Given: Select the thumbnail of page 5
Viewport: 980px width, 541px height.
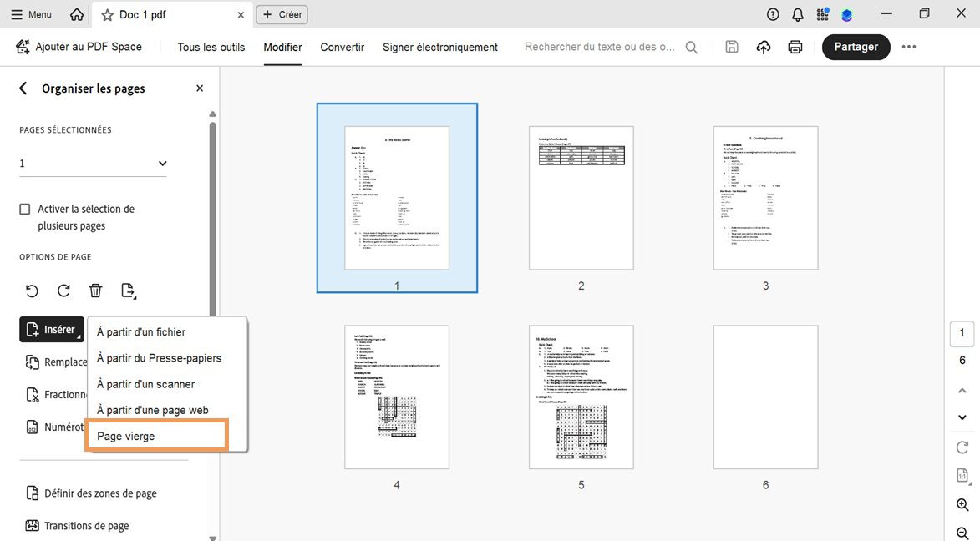Looking at the screenshot, I should 581,397.
